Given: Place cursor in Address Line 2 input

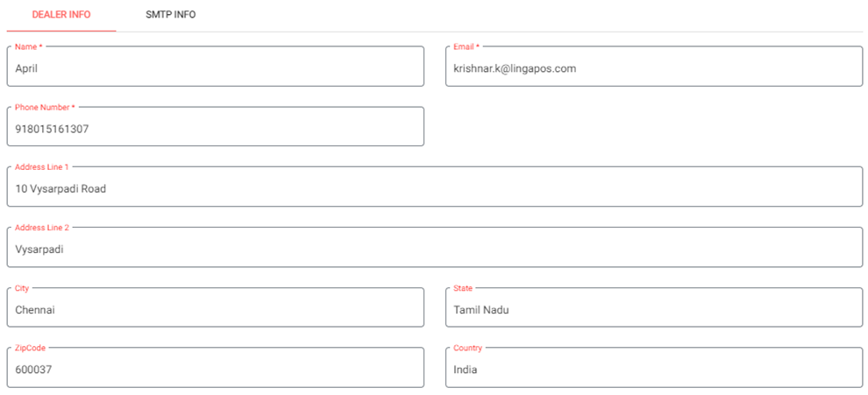Looking at the screenshot, I should pos(434,249).
